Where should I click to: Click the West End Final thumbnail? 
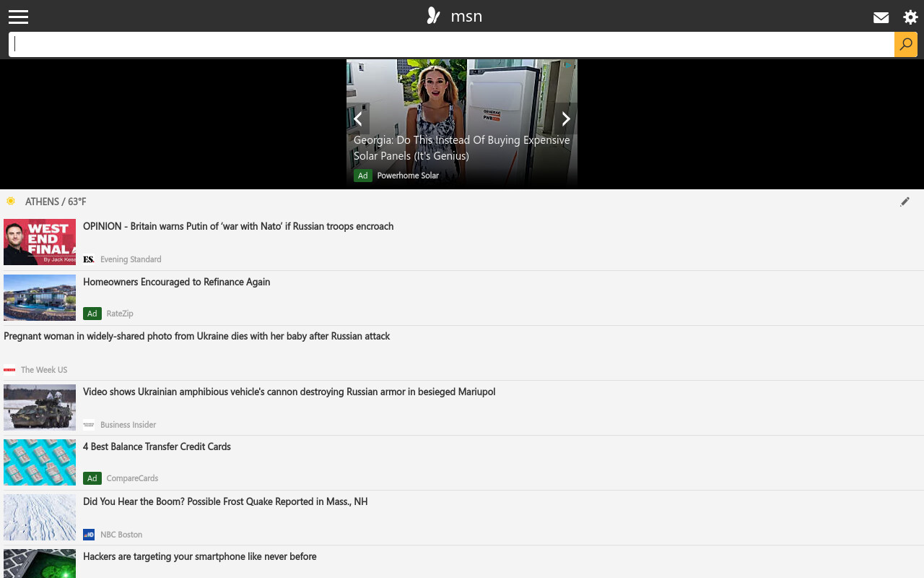[40, 242]
